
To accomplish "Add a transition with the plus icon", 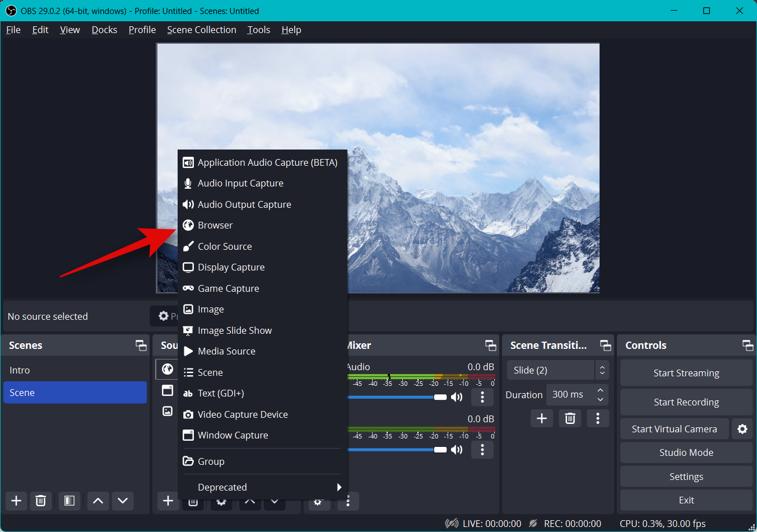I will click(542, 418).
